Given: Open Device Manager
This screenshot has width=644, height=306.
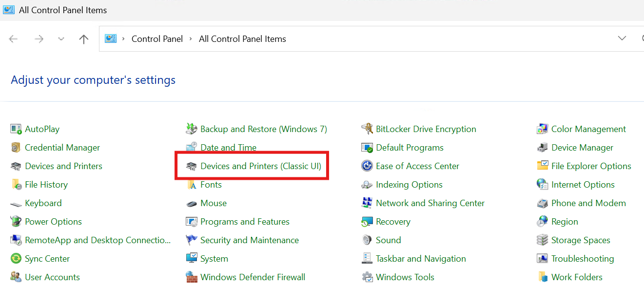Looking at the screenshot, I should 582,148.
